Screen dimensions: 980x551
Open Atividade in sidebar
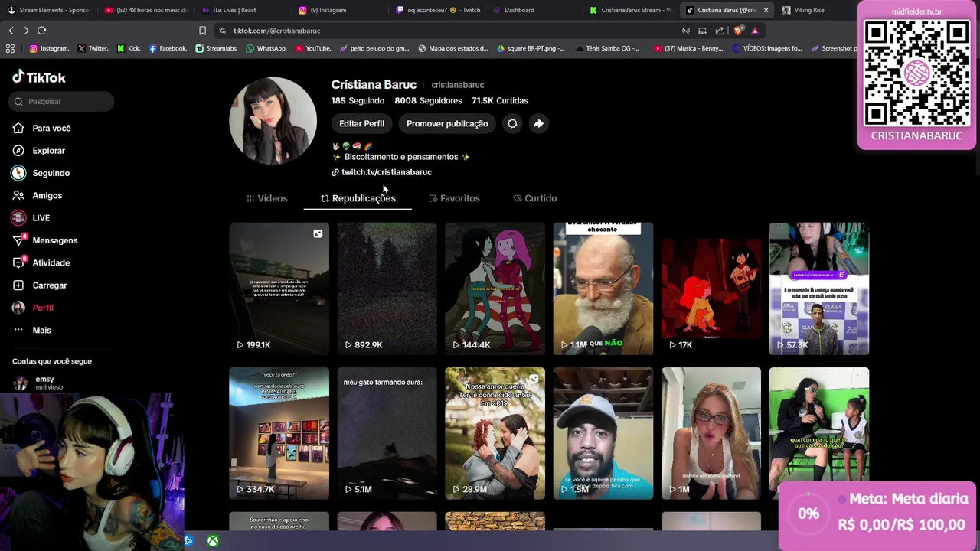41,262
